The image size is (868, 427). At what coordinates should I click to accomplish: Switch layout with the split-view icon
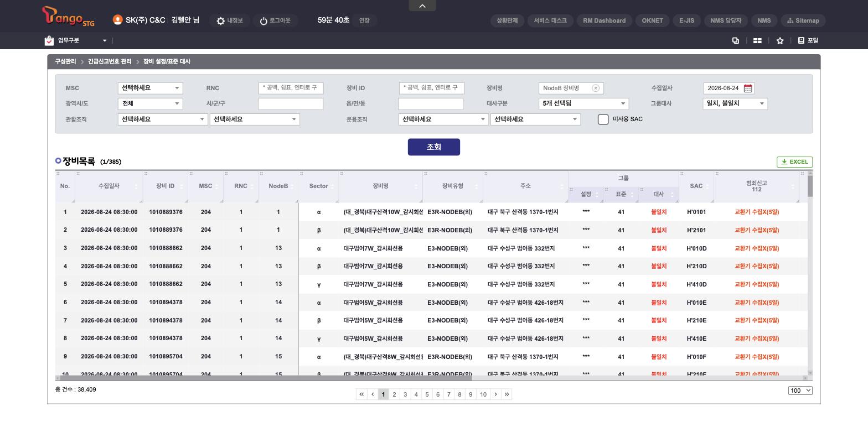tap(757, 40)
